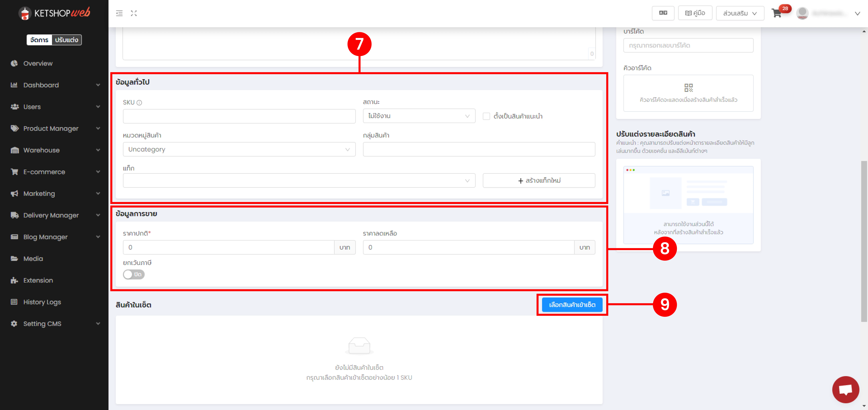Click the QR code placeholder icon
The height and width of the screenshot is (410, 868).
click(x=688, y=88)
